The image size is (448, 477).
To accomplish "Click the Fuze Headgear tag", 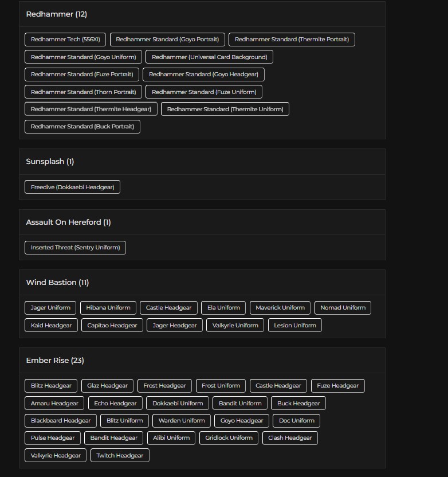I will click(x=337, y=386).
